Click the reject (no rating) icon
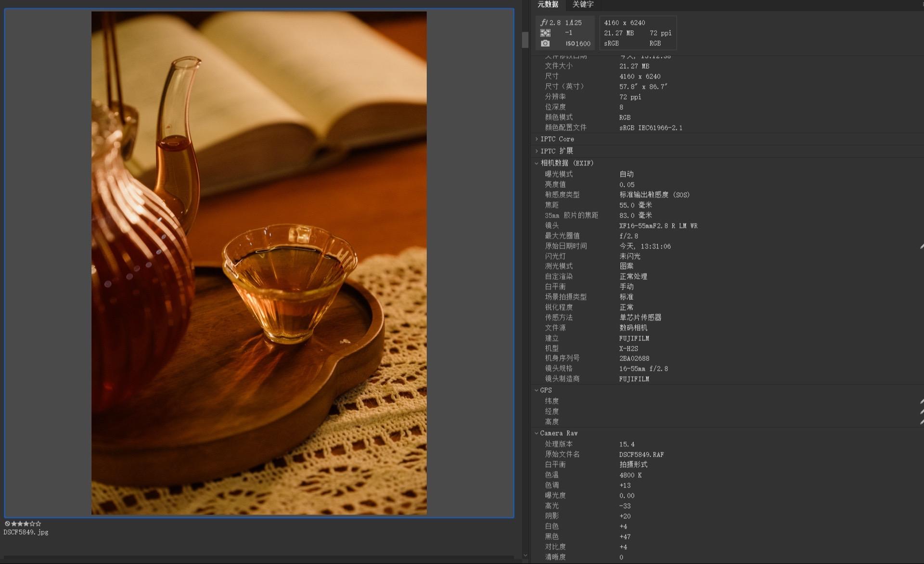This screenshot has height=564, width=924. point(7,524)
